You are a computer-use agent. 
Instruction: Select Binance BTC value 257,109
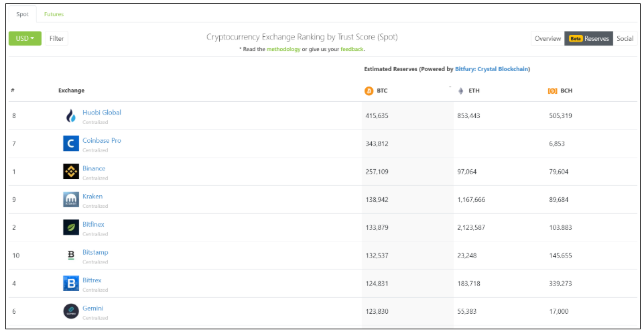(x=377, y=172)
